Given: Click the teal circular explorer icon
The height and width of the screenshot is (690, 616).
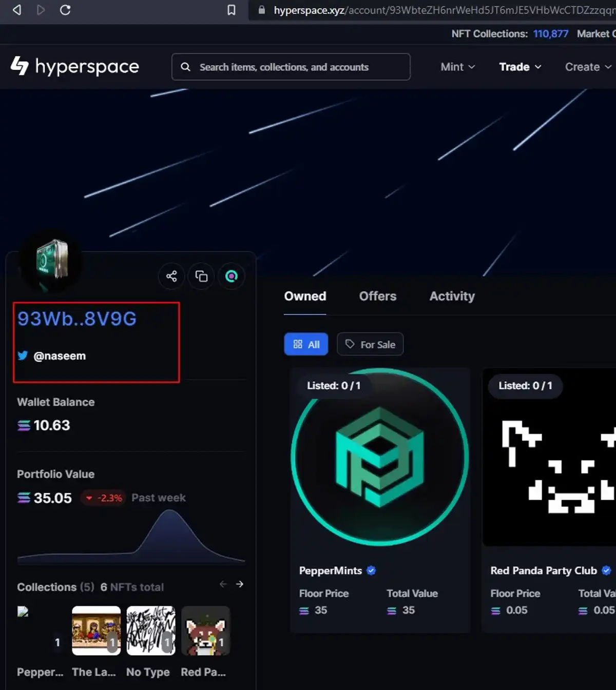Looking at the screenshot, I should point(232,277).
